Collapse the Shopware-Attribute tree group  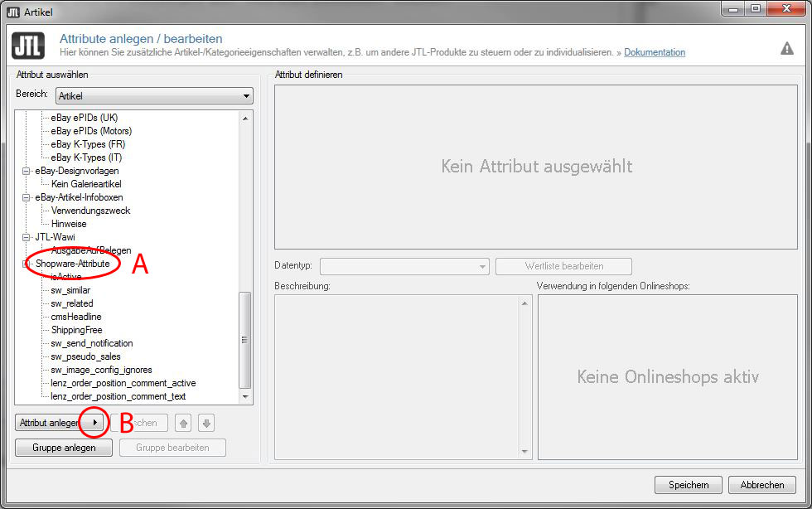coord(26,264)
